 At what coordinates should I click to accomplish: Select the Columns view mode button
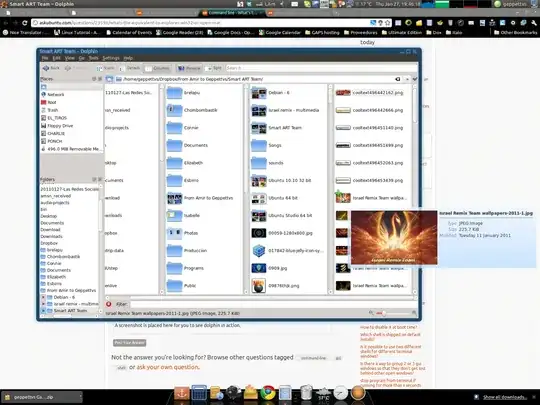coord(157,68)
